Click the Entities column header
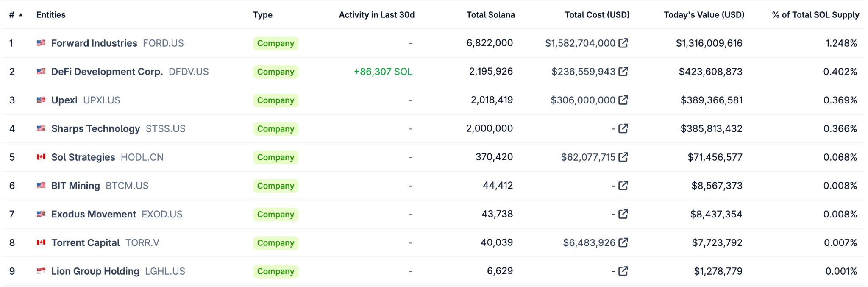The width and height of the screenshot is (868, 287). coord(51,15)
